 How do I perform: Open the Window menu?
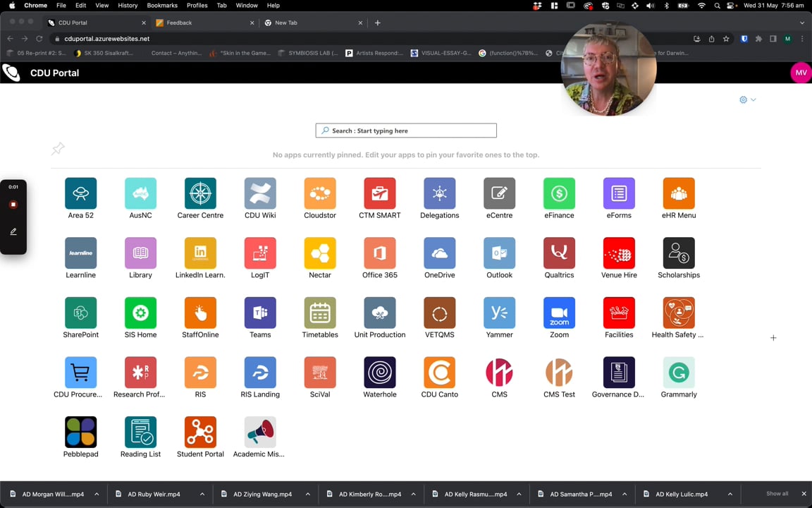click(247, 5)
